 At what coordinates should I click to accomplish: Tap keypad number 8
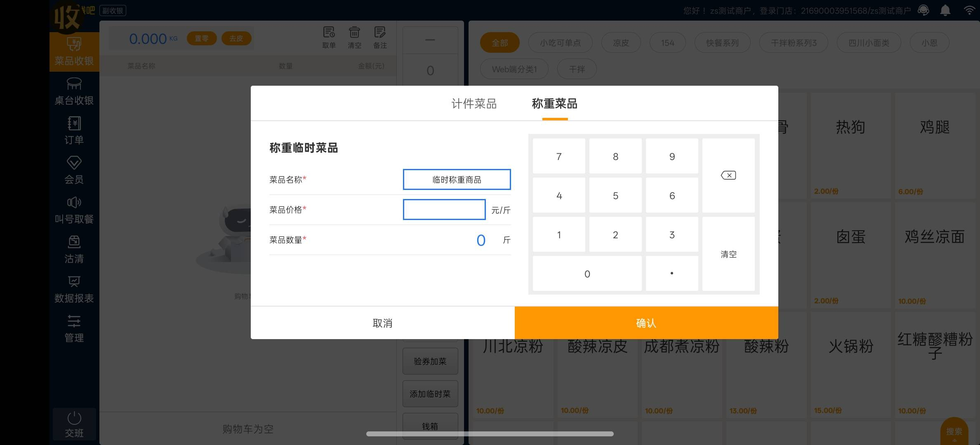(x=615, y=156)
